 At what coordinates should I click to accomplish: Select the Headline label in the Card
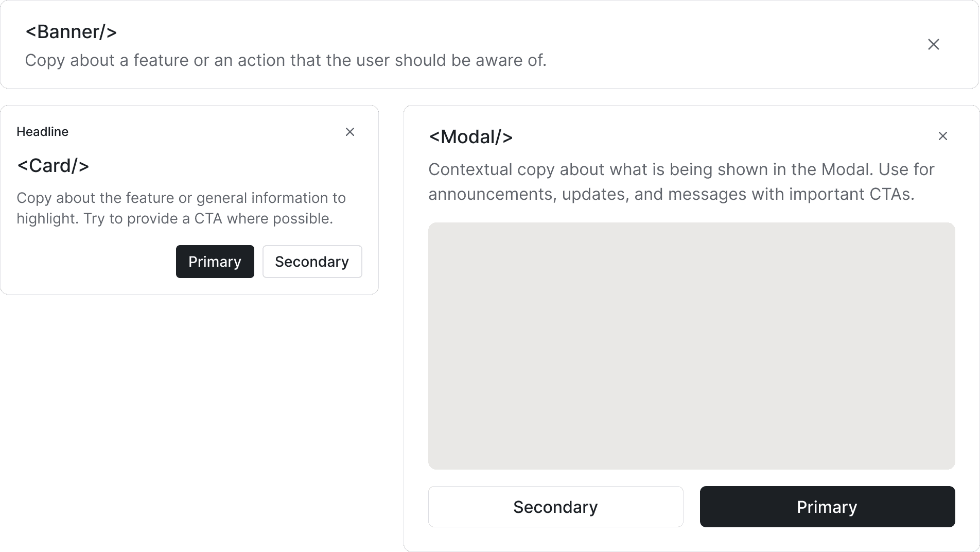click(42, 132)
